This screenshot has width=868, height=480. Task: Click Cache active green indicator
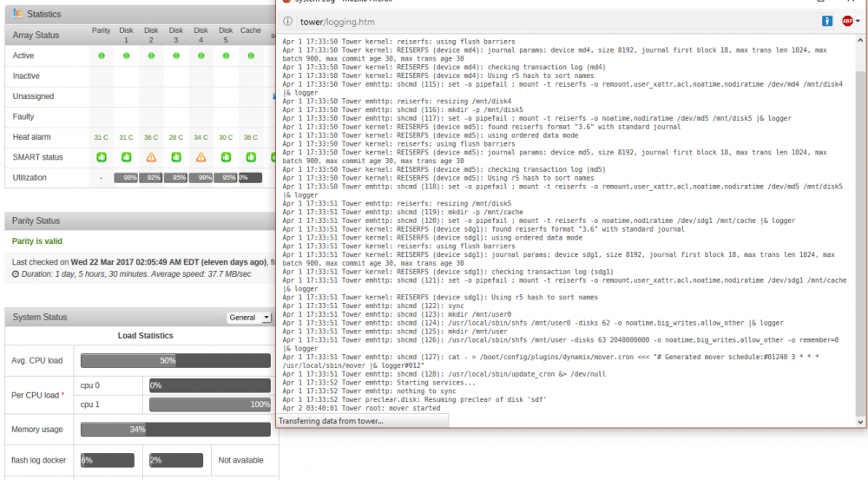(x=251, y=56)
